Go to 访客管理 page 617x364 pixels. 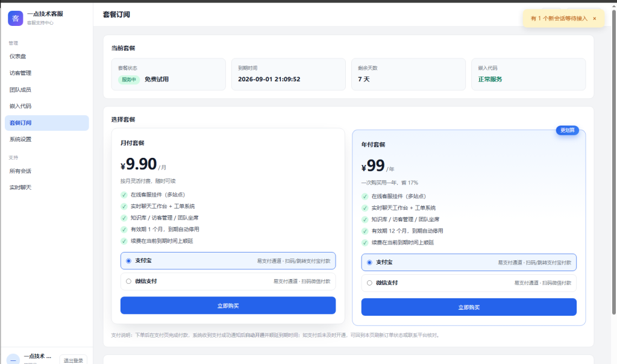pyautogui.click(x=47, y=73)
